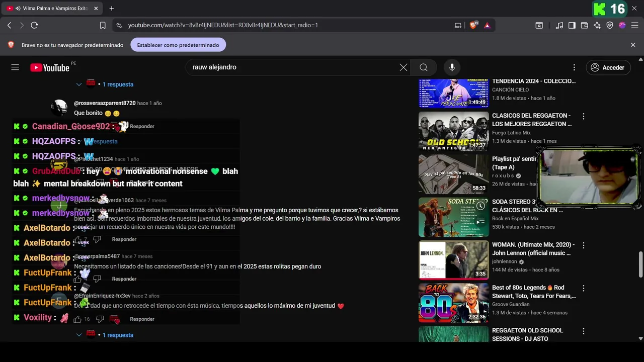Go back to the previous page

[x=9, y=25]
